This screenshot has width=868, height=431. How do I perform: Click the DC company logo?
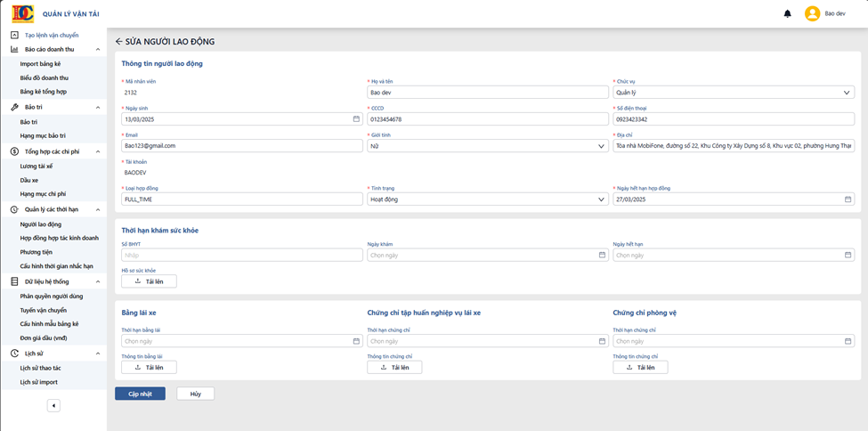(x=23, y=13)
